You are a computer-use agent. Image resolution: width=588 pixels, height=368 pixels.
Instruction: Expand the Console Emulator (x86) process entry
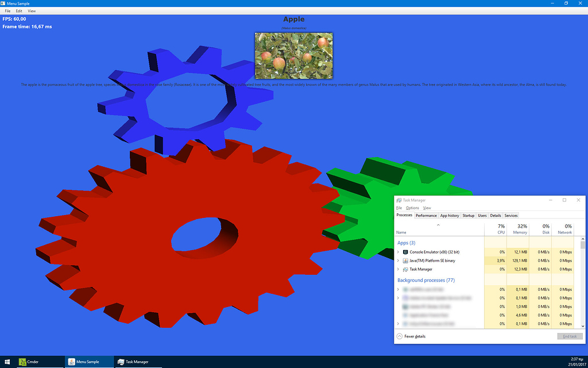pyautogui.click(x=399, y=252)
